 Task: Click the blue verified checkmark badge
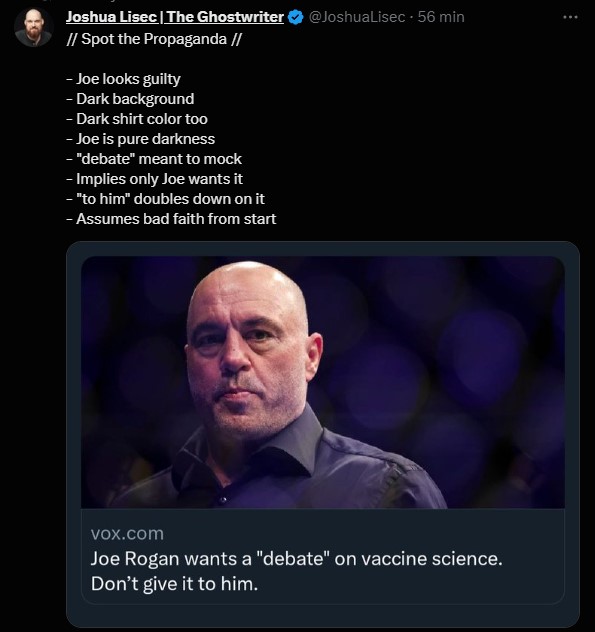296,17
